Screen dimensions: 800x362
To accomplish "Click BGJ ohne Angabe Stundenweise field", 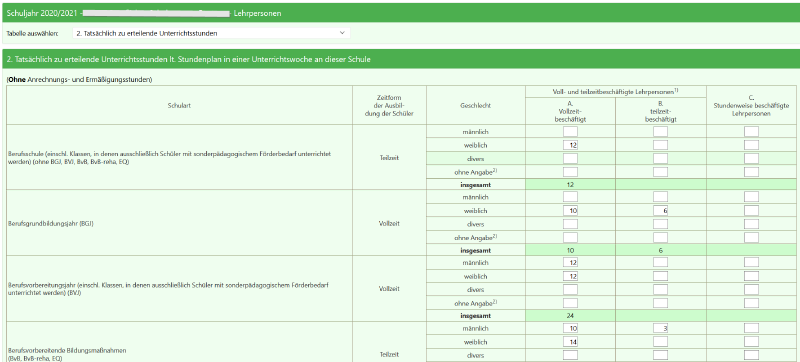I will pyautogui.click(x=751, y=237).
